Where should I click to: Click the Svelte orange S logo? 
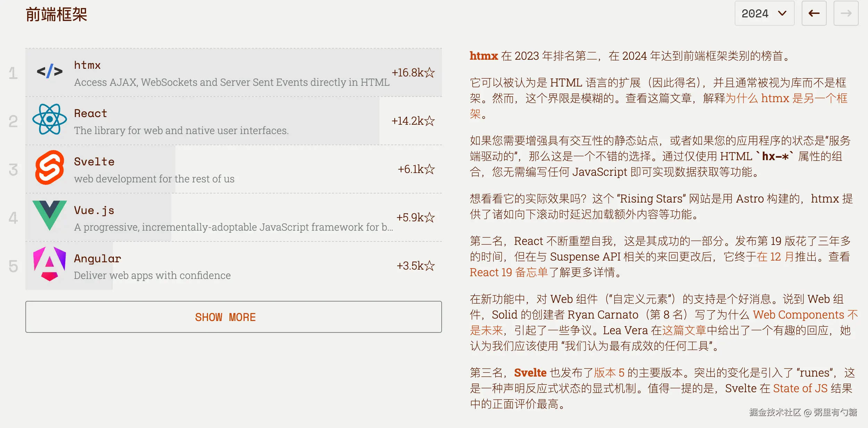50,167
